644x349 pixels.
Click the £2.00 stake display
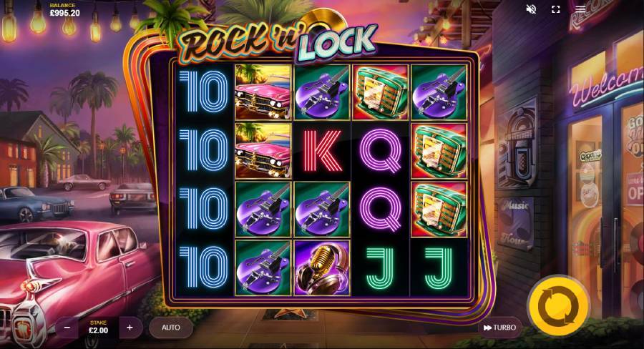(x=99, y=328)
